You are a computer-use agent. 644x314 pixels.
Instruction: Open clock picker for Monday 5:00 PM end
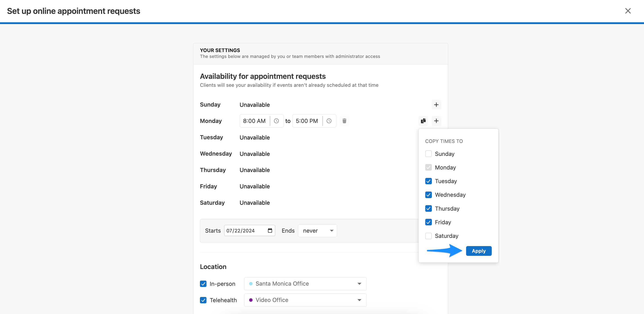click(x=329, y=121)
